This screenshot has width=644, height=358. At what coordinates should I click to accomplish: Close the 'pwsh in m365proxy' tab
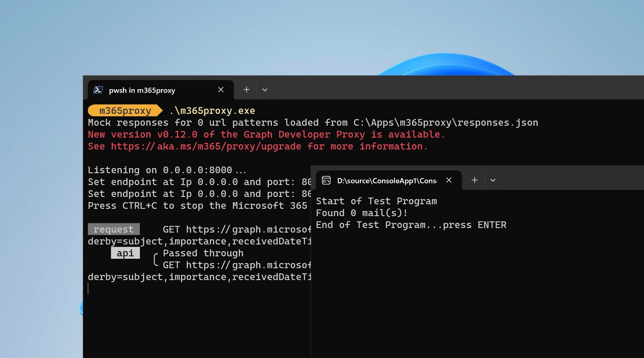point(221,90)
